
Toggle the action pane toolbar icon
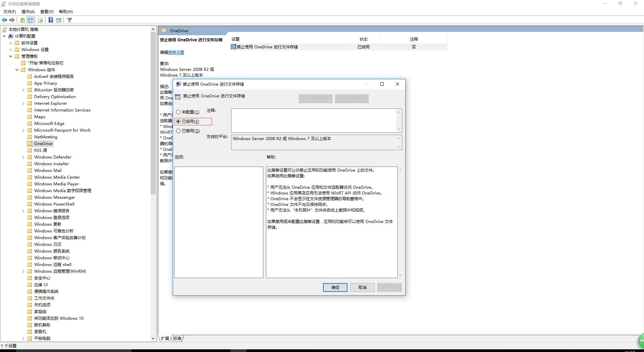(59, 20)
